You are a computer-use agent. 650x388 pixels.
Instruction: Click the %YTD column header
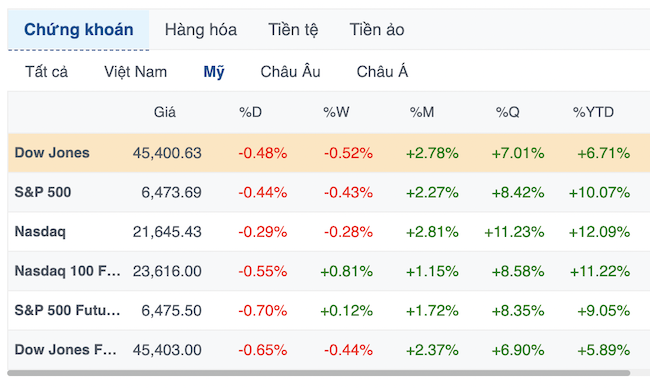pyautogui.click(x=593, y=112)
